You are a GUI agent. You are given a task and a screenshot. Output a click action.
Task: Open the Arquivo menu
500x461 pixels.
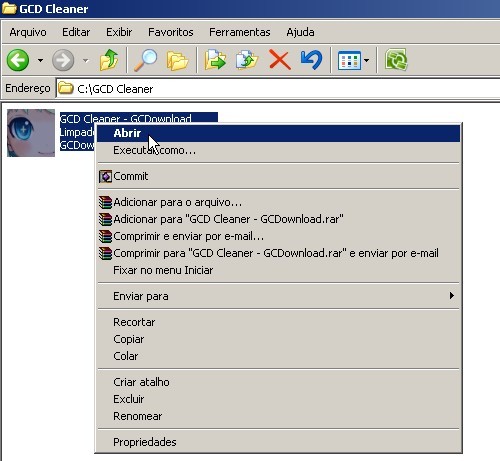coord(28,32)
